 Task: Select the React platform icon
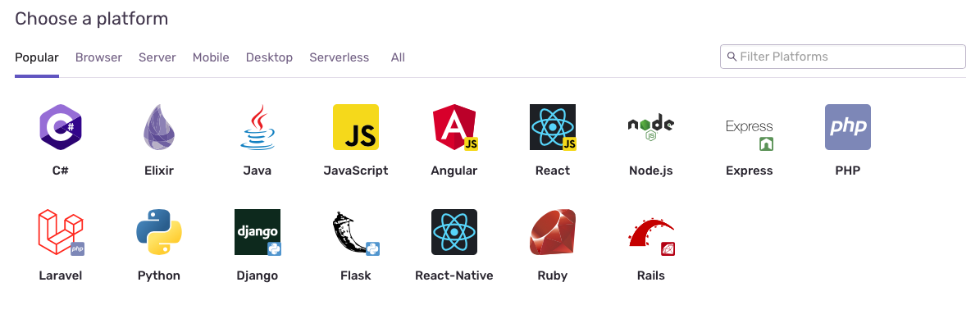[x=553, y=127]
